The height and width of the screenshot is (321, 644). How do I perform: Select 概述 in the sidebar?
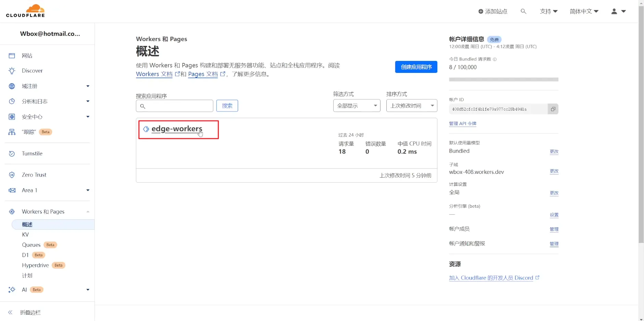pyautogui.click(x=53, y=224)
